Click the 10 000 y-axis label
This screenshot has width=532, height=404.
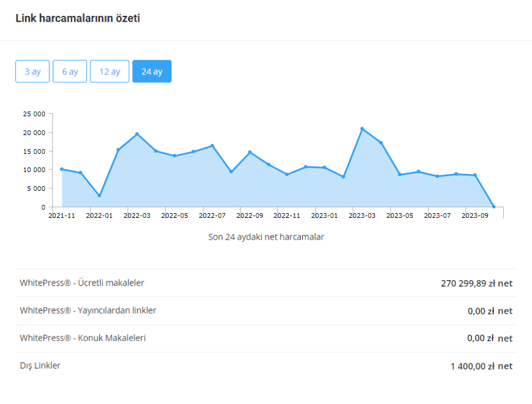34,170
